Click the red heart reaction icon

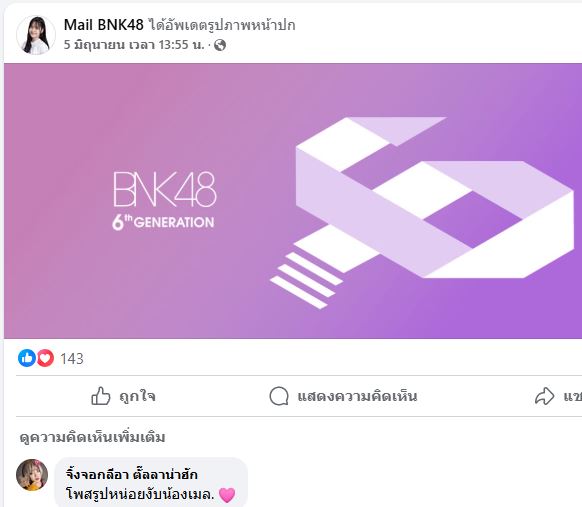point(45,358)
